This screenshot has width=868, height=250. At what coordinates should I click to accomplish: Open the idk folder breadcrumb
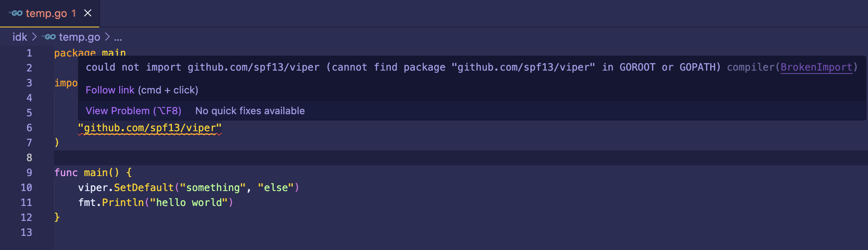click(20, 37)
